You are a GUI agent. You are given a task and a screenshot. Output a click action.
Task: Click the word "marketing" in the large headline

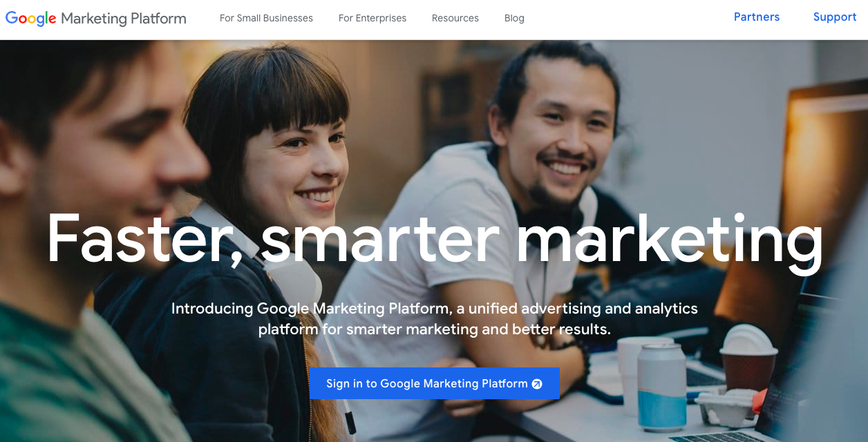pos(670,240)
